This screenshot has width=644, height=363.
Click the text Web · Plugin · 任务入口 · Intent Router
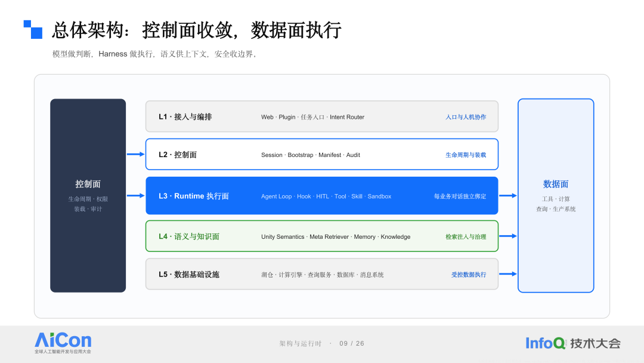point(312,117)
